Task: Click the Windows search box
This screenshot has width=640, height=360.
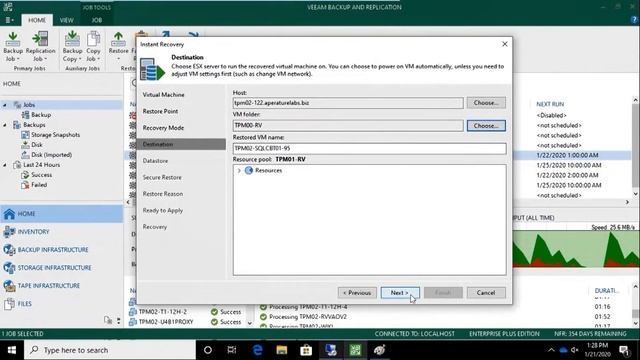Action: [110, 350]
